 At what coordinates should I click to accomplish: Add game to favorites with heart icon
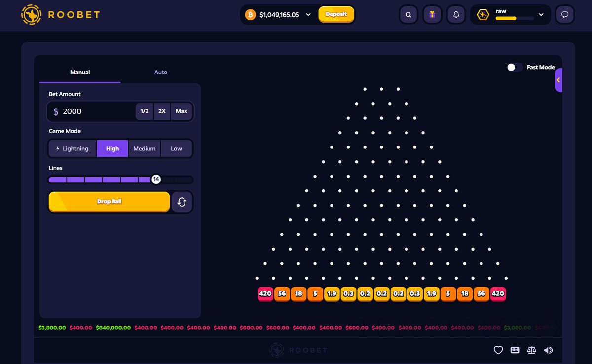pos(498,350)
